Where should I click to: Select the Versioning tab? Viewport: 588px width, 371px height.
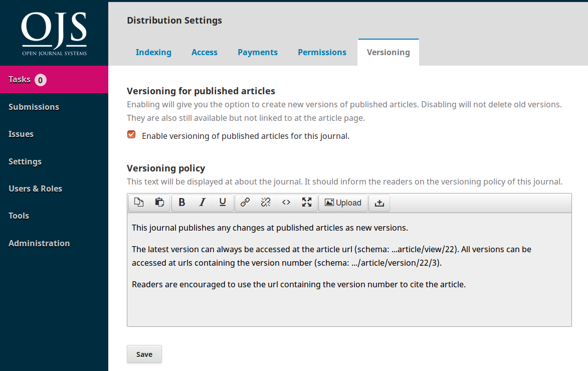[x=388, y=52]
